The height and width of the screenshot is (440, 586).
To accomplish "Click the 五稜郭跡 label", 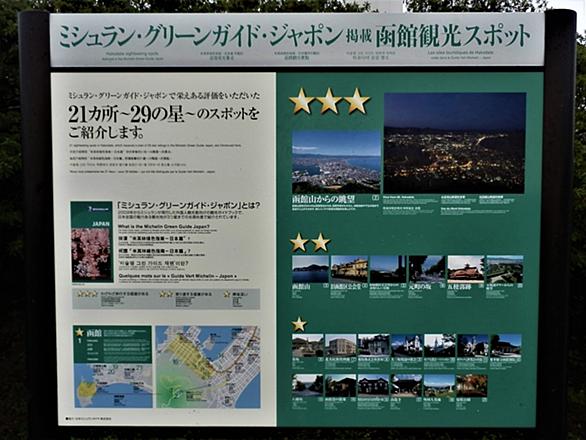I will coord(460,287).
